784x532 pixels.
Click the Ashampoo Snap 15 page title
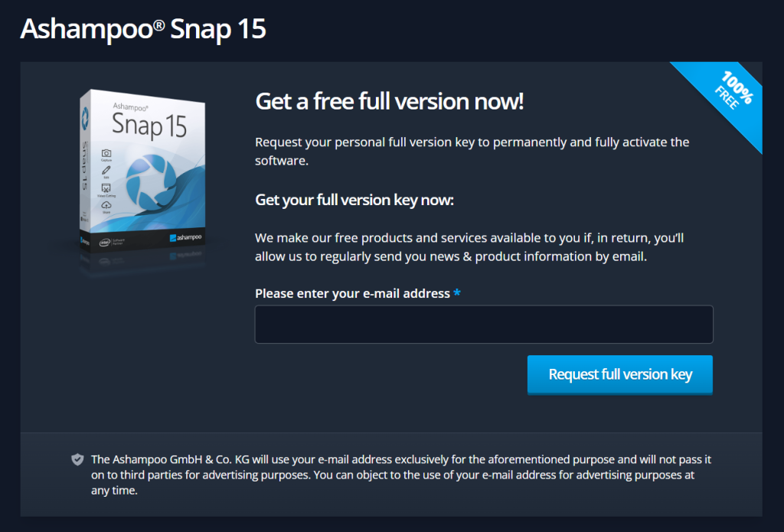[143, 29]
